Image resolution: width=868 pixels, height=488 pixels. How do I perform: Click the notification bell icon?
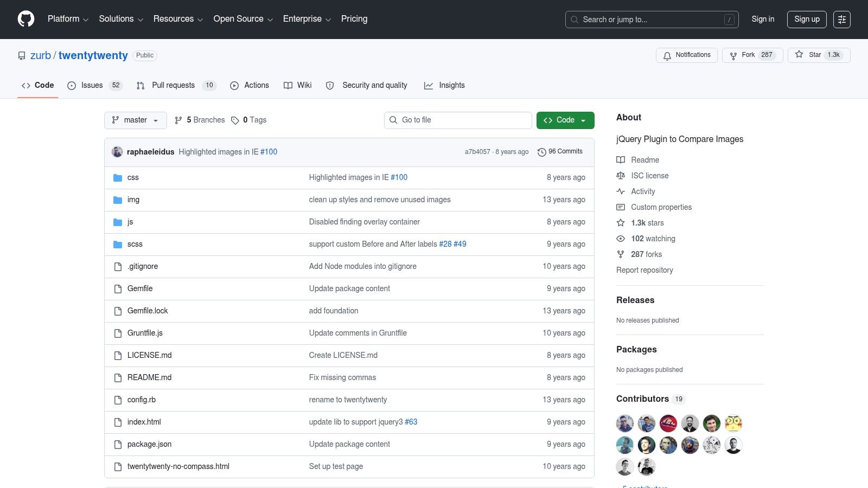(667, 55)
